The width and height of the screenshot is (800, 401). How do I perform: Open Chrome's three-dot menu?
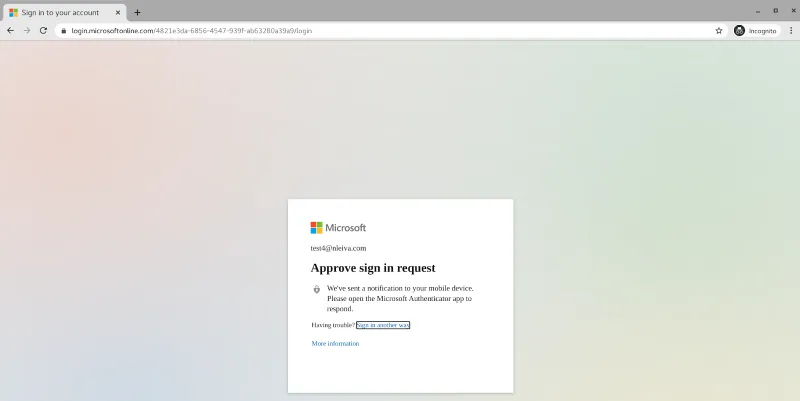click(x=791, y=31)
